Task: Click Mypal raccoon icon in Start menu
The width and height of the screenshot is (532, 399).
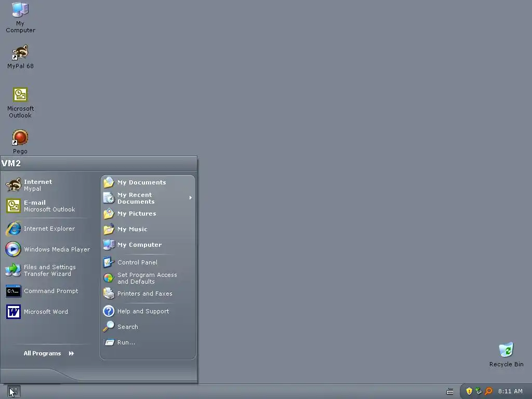Action: [x=13, y=185]
